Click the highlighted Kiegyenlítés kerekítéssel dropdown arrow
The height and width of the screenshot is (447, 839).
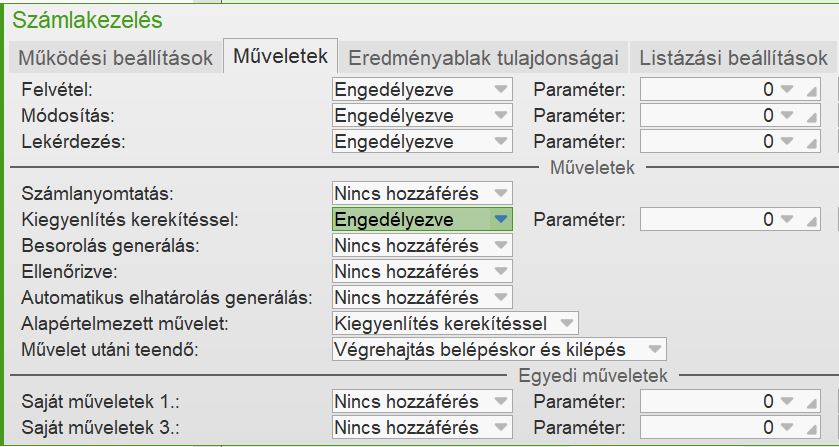501,219
